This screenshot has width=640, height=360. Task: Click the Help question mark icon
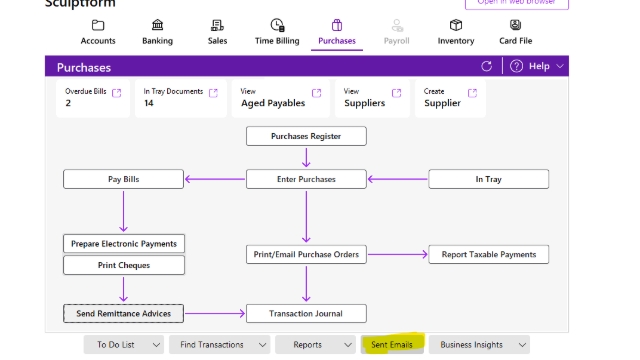[x=516, y=66]
